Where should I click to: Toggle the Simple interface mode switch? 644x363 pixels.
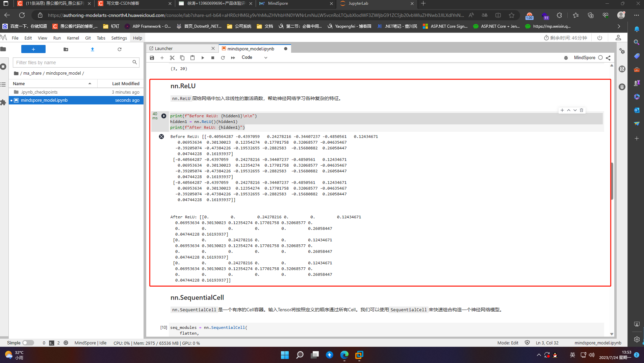[28, 343]
